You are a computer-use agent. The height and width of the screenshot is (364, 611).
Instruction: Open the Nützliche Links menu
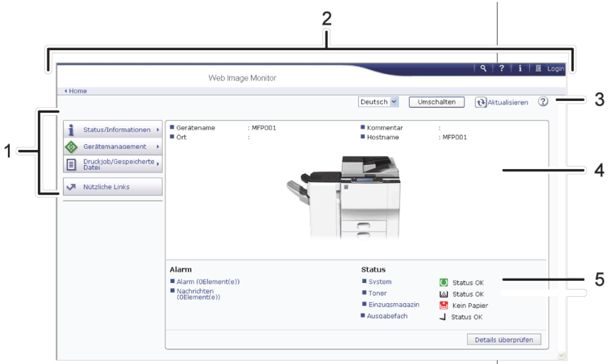(113, 187)
